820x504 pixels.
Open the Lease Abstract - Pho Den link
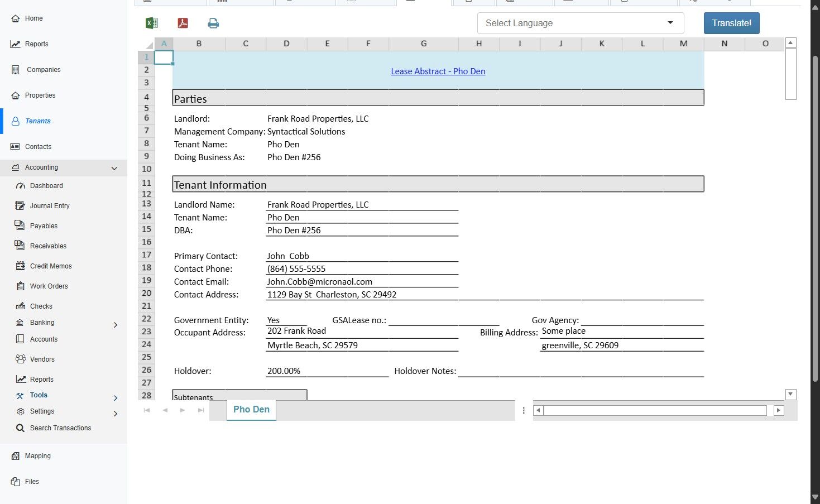[438, 71]
